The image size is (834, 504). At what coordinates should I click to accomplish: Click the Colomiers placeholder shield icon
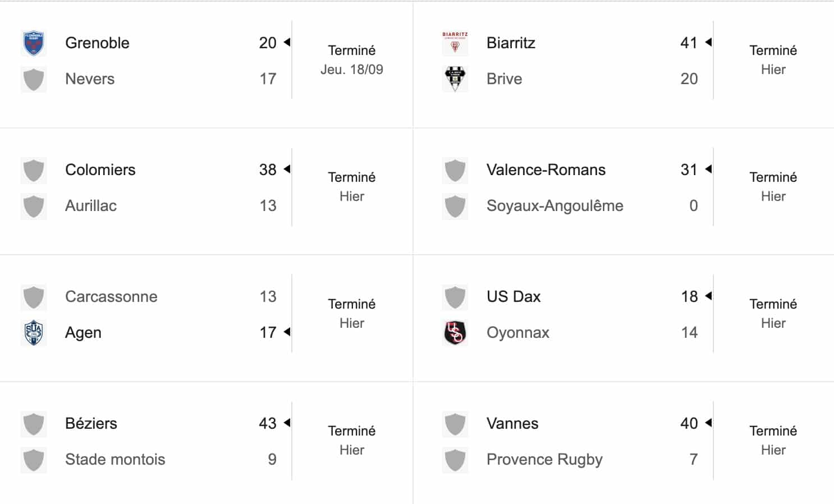tap(34, 170)
